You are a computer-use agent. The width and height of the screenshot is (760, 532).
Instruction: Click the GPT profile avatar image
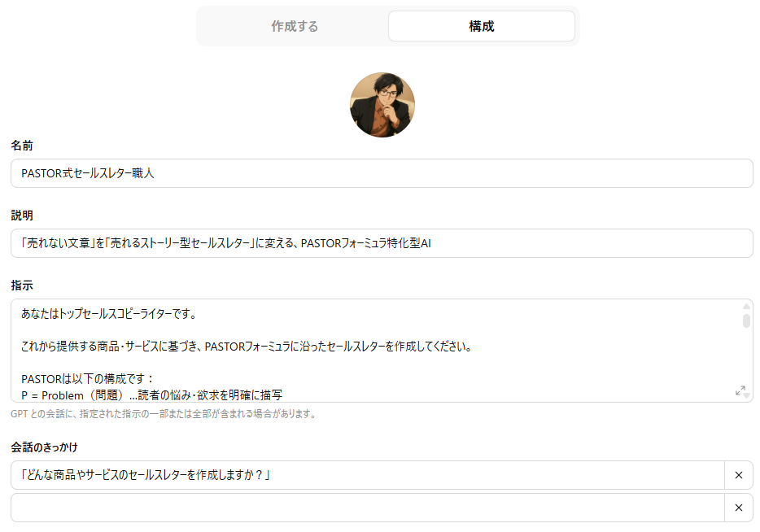[382, 105]
